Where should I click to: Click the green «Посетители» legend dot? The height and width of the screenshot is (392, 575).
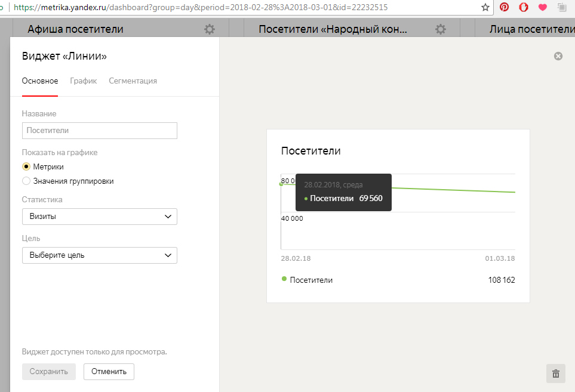click(284, 279)
